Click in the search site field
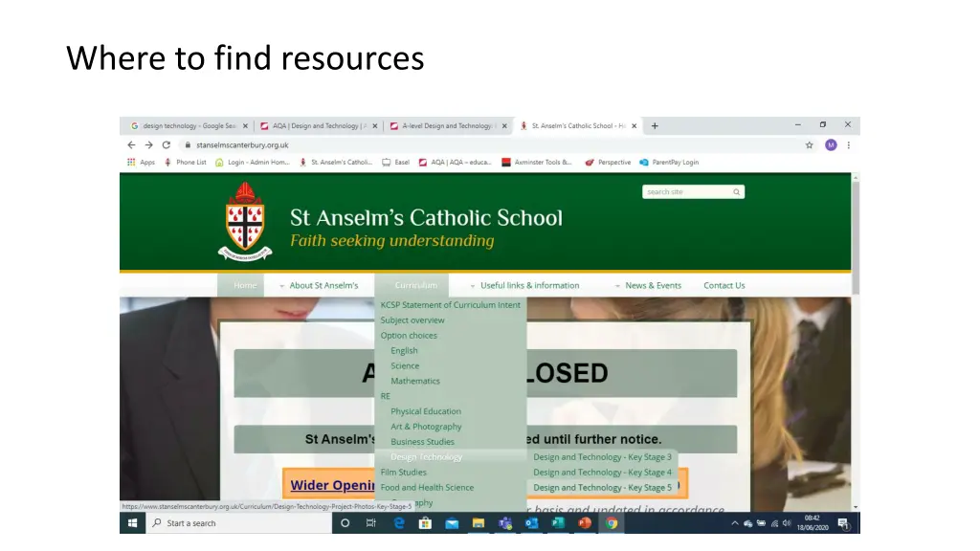The height and width of the screenshot is (551, 980). click(x=687, y=192)
